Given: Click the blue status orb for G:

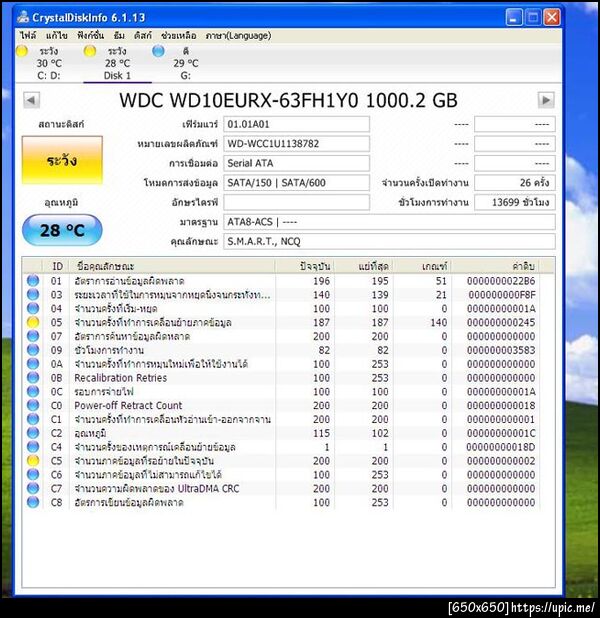Looking at the screenshot, I should 158,51.
